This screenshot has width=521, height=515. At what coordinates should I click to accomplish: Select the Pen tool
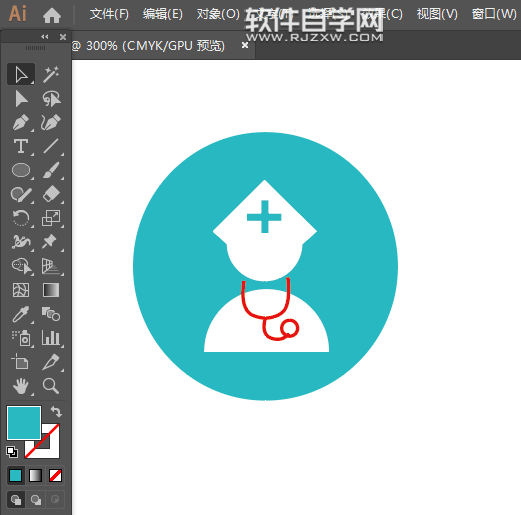pos(21,122)
